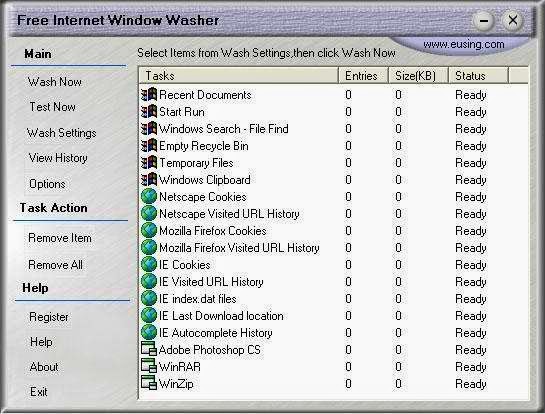Sort by the Size(KB) column header
Viewport: 545px width, 414px height.
418,75
